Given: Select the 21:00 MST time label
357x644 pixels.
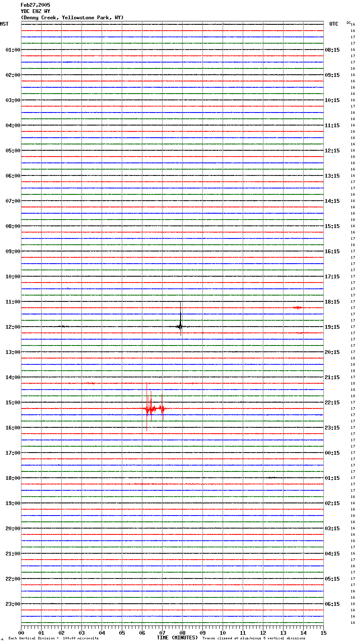Looking at the screenshot, I should coord(13,554).
